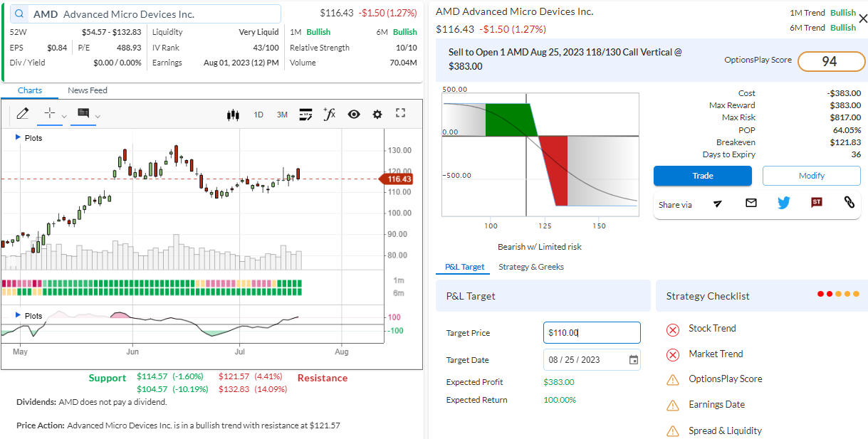Click the IV Rank value 43/100
868x439 pixels.
[x=266, y=48]
